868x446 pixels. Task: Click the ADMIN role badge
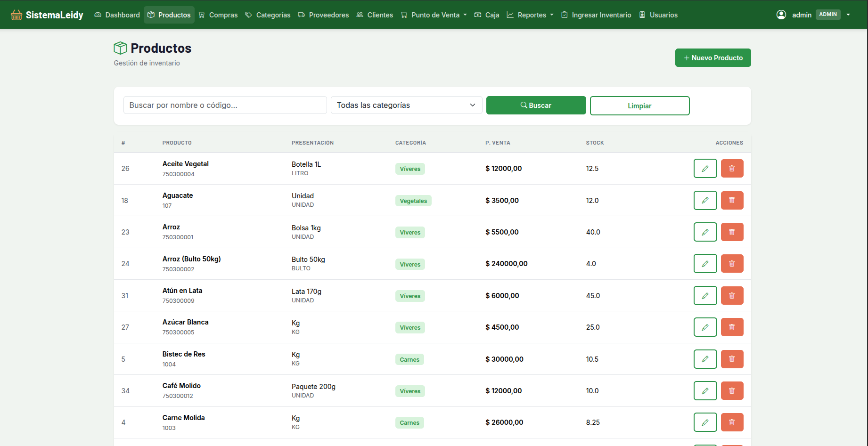click(828, 15)
